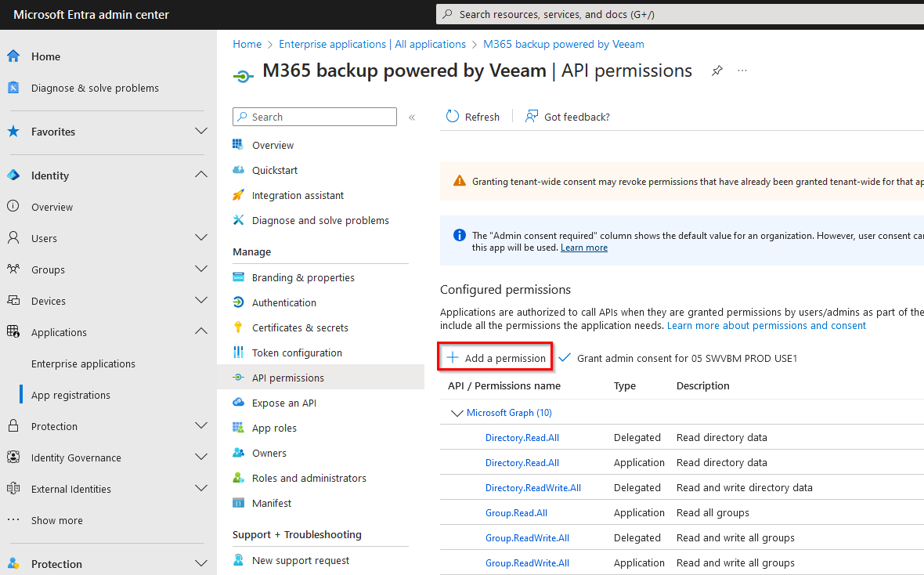Open Directory.ReadWrite.All permission

(x=532, y=488)
